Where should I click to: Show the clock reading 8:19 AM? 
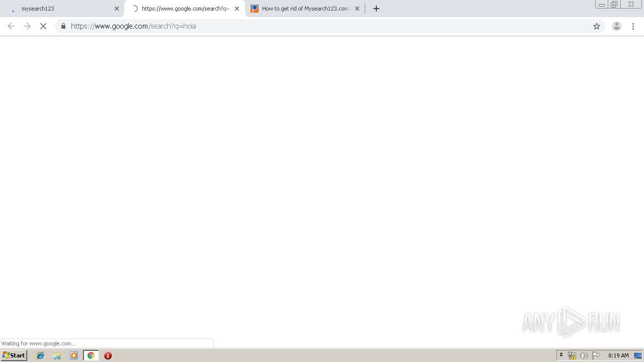click(x=618, y=355)
